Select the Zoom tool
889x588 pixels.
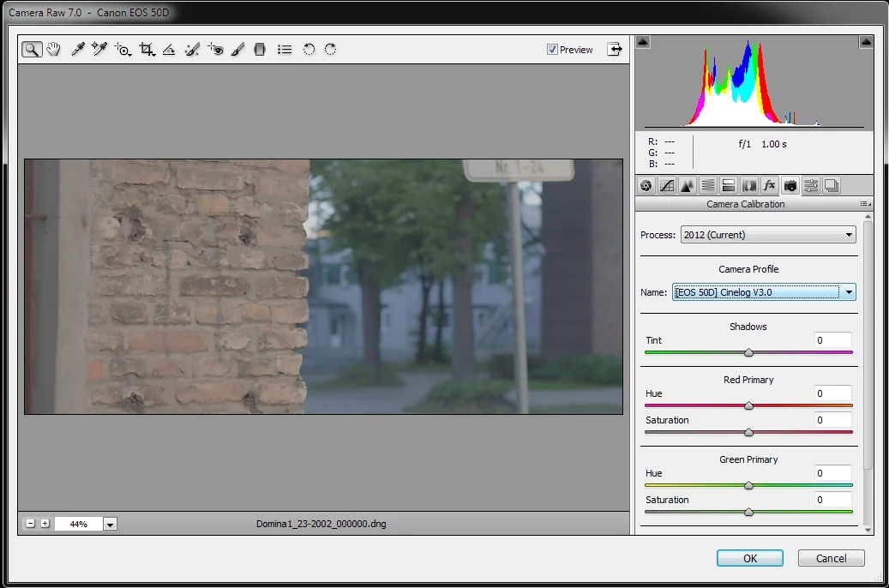point(32,50)
